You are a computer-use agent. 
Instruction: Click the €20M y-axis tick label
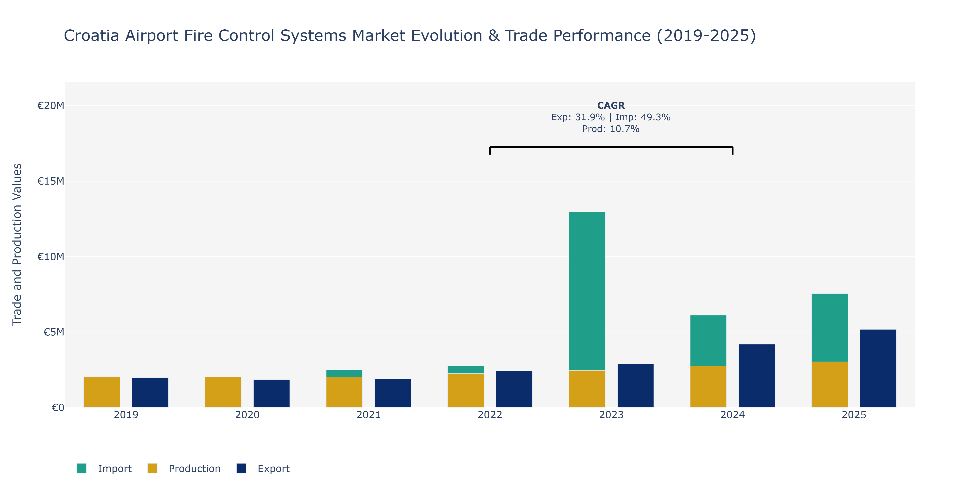51,106
